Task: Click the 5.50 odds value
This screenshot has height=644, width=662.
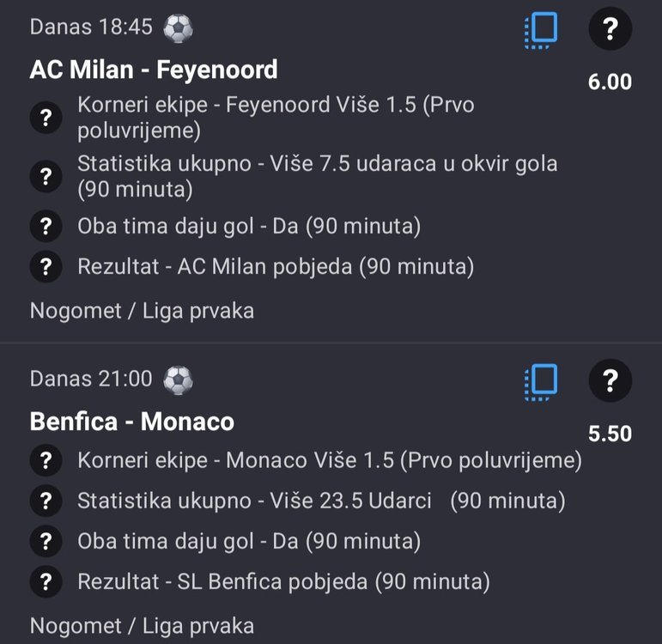Action: pyautogui.click(x=610, y=434)
